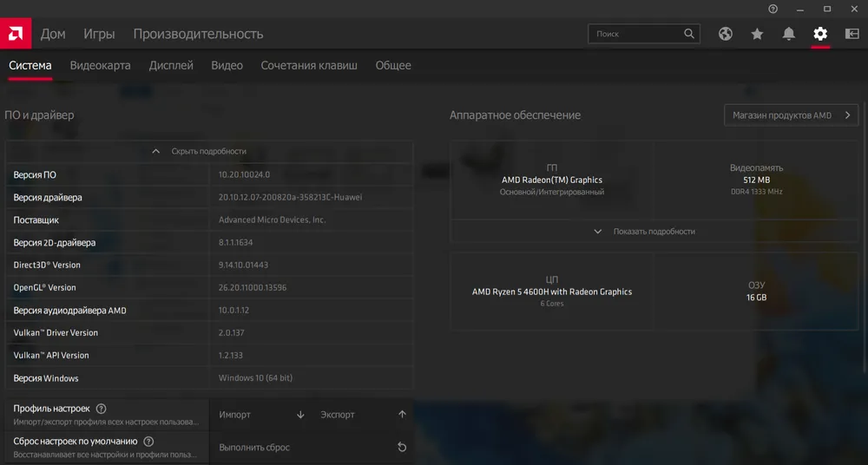Show help for Профиль настроек
The height and width of the screenshot is (465, 868).
click(102, 409)
